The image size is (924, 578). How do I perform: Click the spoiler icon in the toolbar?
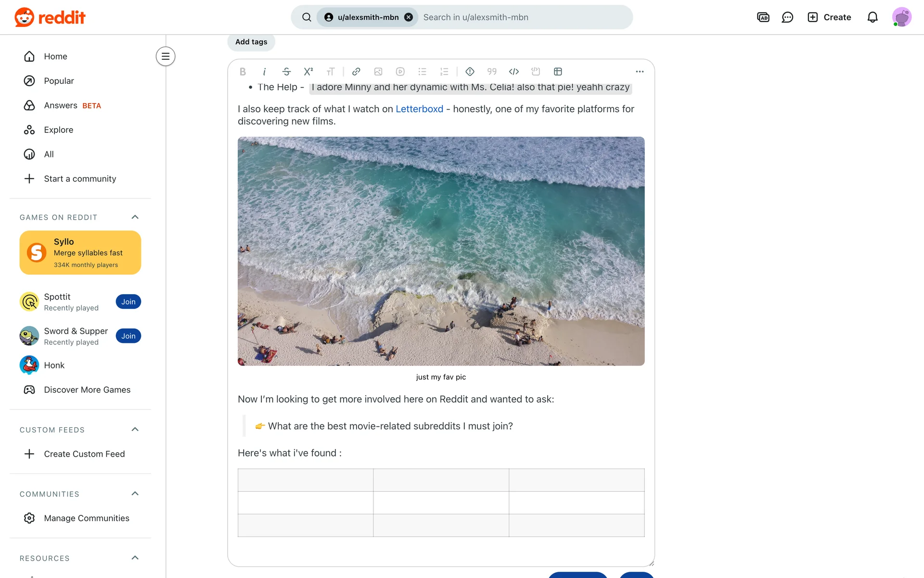click(x=470, y=72)
